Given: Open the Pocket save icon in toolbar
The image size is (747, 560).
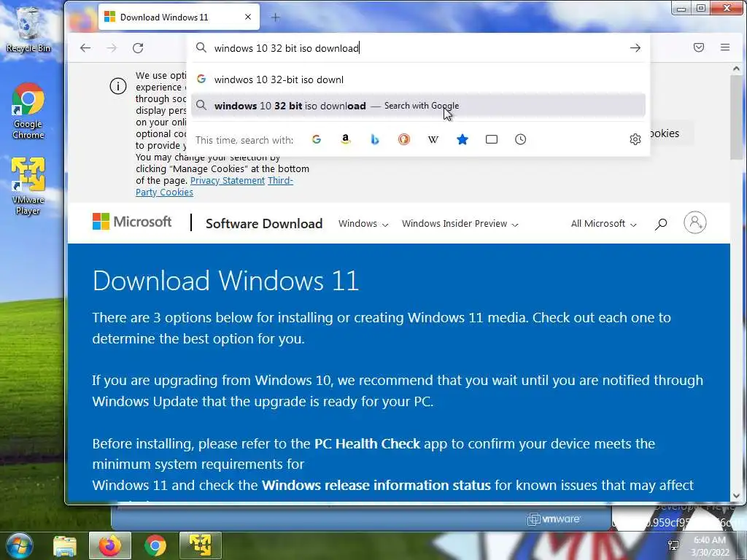Looking at the screenshot, I should coord(699,47).
